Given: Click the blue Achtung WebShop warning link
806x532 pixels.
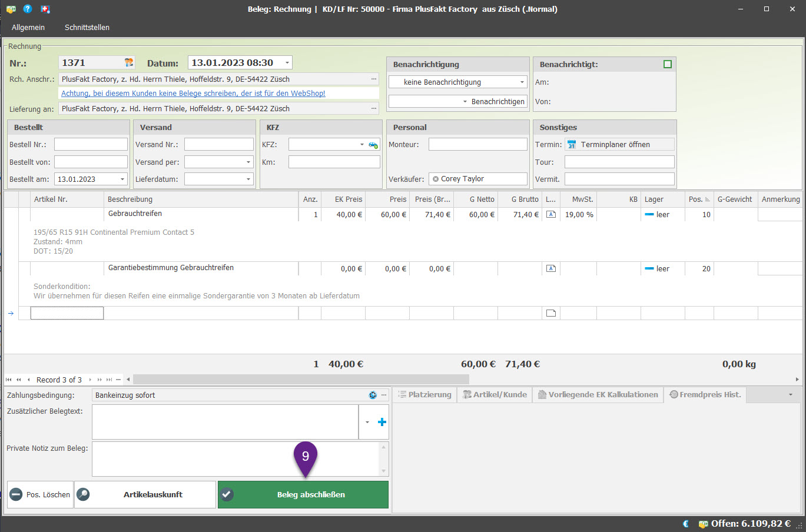Looking at the screenshot, I should 193,94.
